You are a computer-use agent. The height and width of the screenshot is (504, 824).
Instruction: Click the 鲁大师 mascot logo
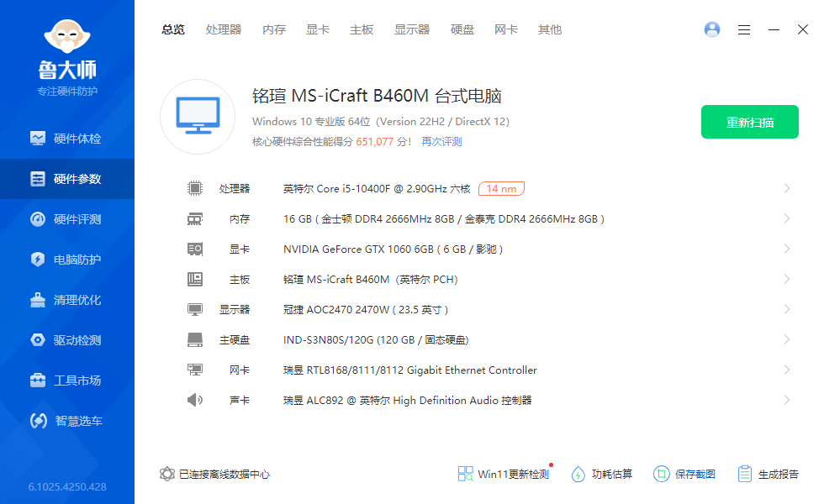coord(67,36)
